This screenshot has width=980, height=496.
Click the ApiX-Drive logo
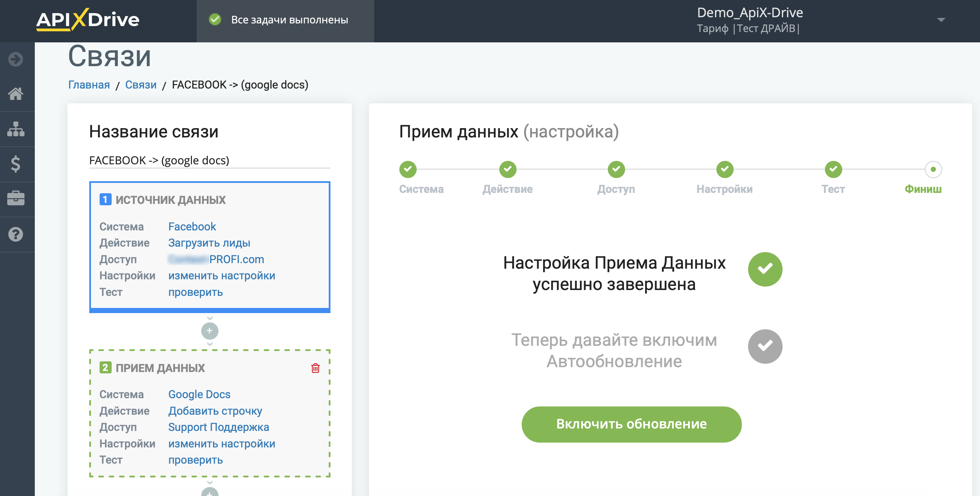coord(88,19)
